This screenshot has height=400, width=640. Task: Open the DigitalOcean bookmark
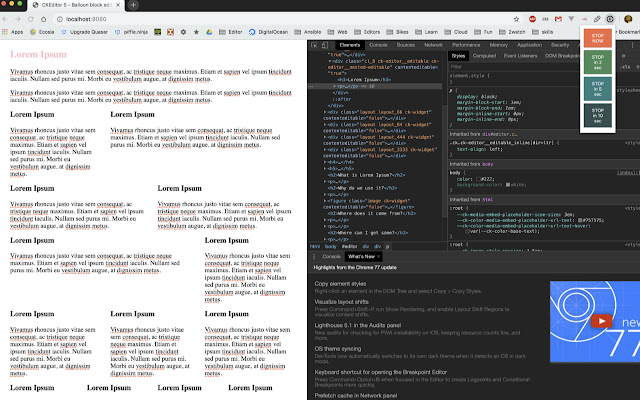[x=268, y=32]
